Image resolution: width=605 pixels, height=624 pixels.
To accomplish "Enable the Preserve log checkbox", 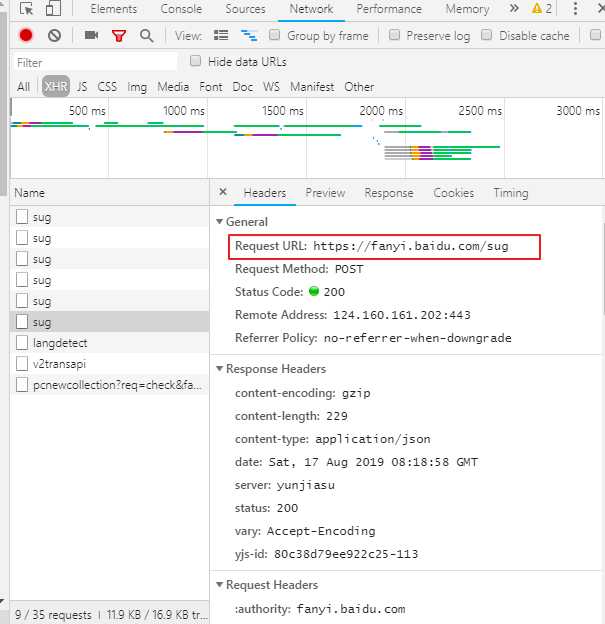I will [x=394, y=35].
